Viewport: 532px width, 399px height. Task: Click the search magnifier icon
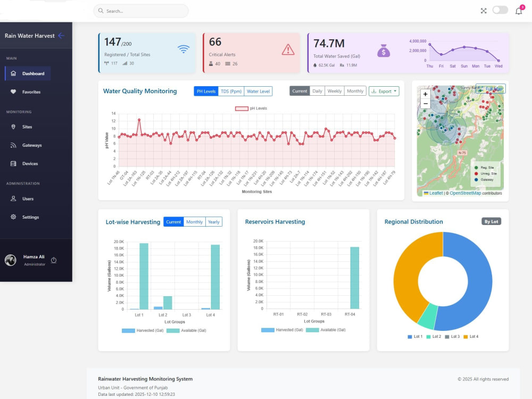pos(101,11)
